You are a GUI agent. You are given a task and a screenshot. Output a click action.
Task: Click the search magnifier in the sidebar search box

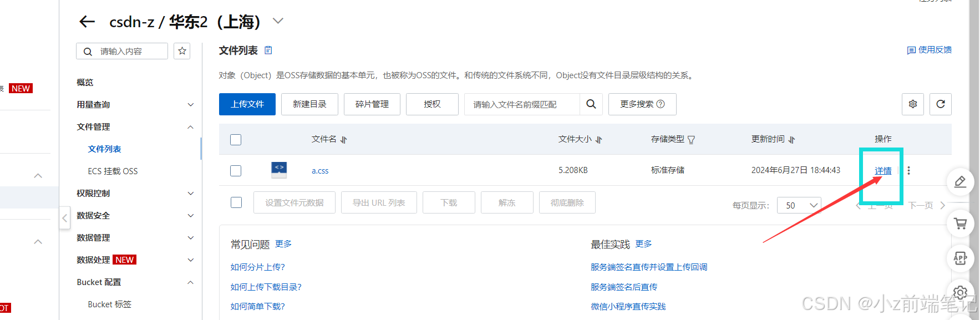point(88,52)
